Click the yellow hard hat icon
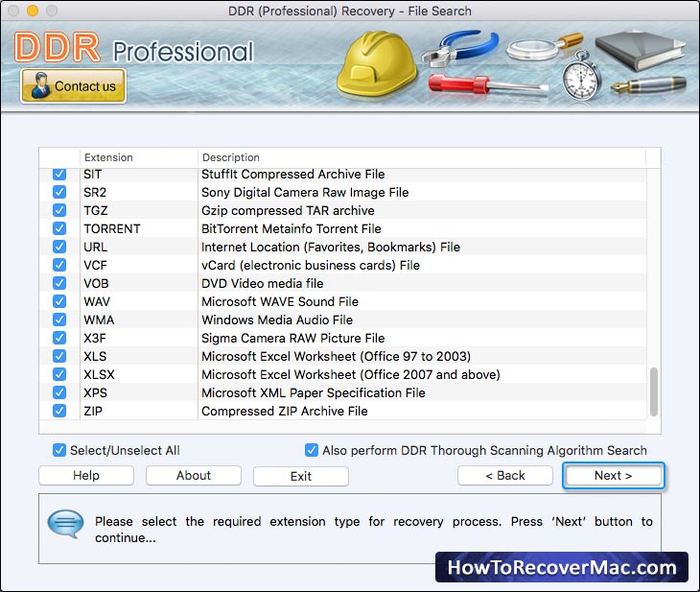The image size is (700, 592). (x=377, y=64)
